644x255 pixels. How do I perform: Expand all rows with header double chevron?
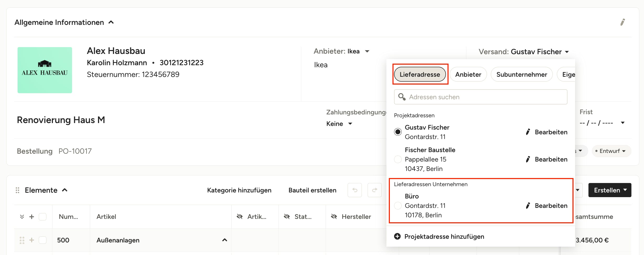click(x=22, y=217)
